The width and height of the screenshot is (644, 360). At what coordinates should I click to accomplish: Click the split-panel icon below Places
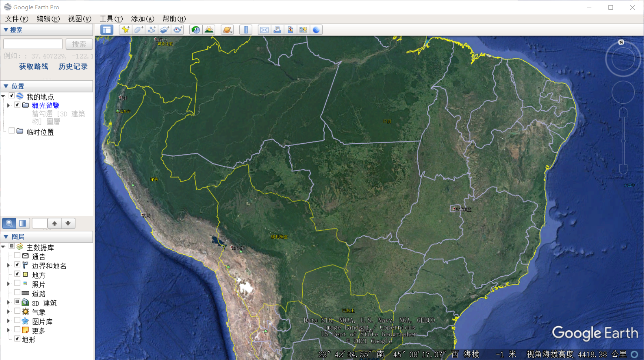click(x=23, y=223)
